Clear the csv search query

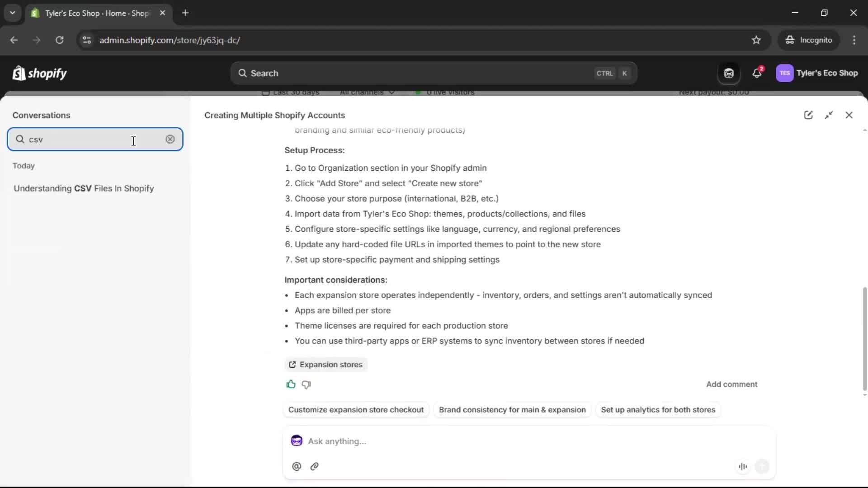coord(170,139)
